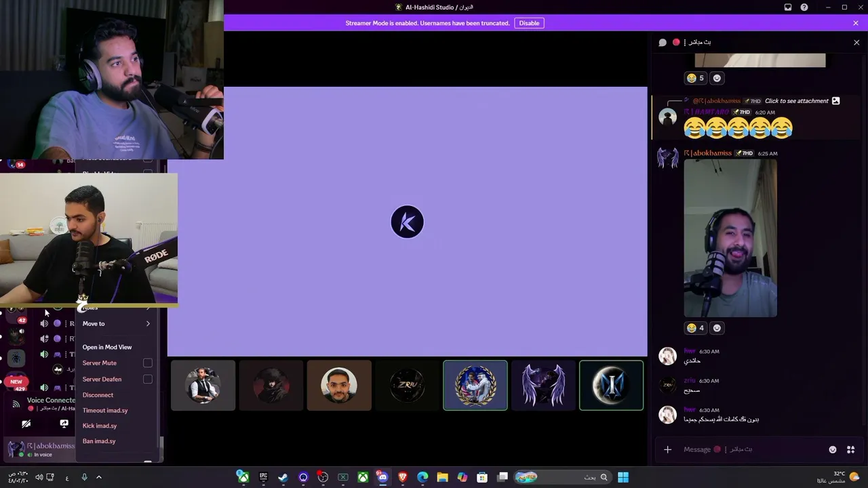Image resolution: width=868 pixels, height=488 pixels.
Task: Open Brave browser from the taskbar
Action: [x=403, y=477]
